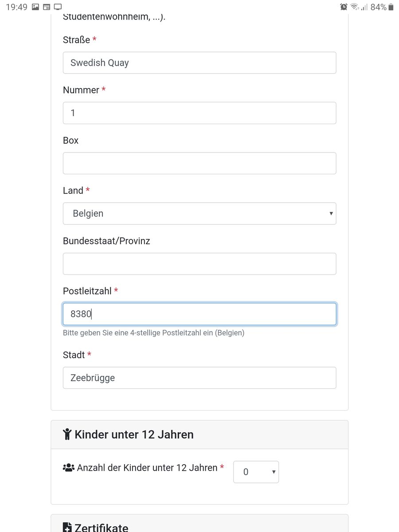Tap the image notification icon in status bar

[36, 7]
